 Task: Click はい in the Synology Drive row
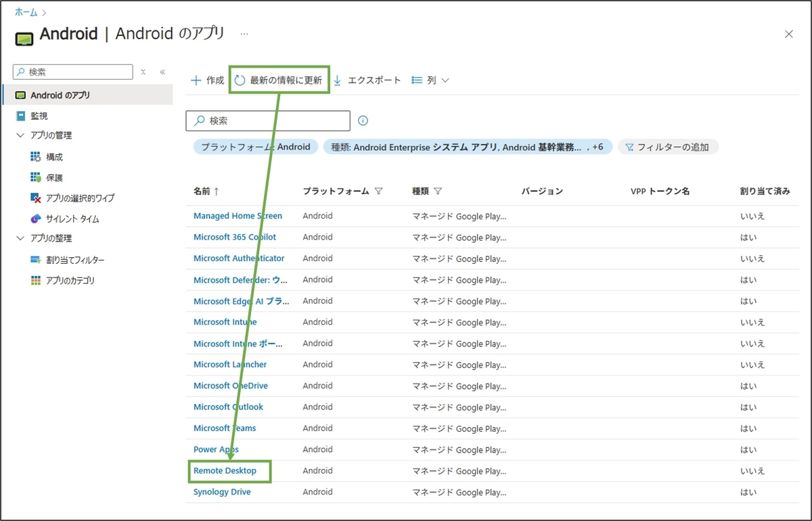point(748,492)
